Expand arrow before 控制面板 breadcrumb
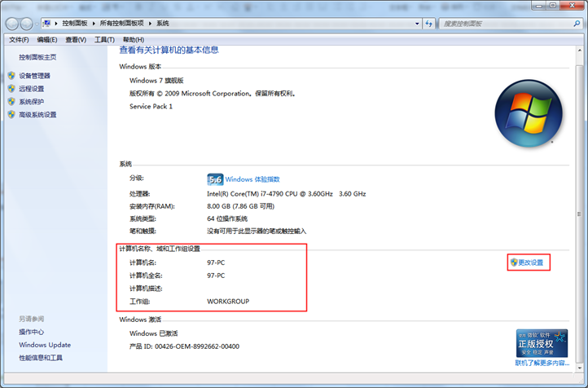 (56, 24)
